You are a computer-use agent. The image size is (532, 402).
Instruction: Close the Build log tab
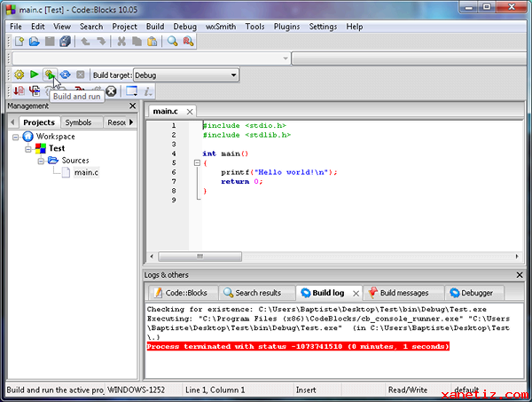[x=356, y=294]
